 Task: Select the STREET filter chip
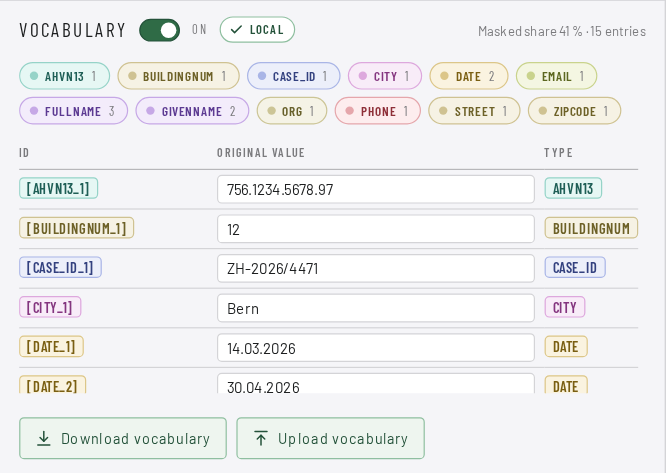click(474, 111)
